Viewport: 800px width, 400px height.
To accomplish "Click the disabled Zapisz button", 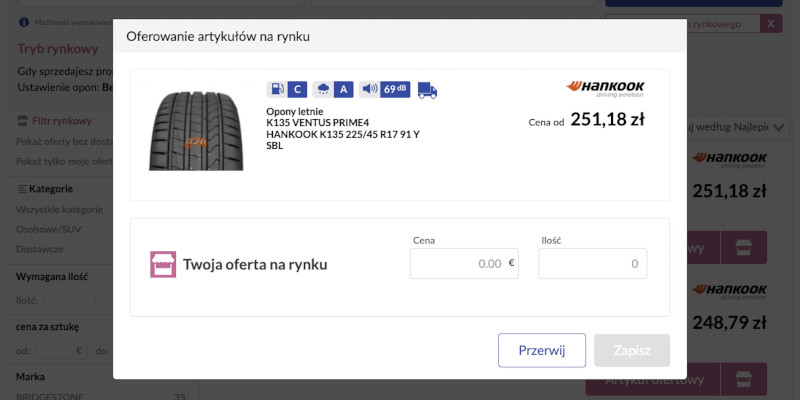I will [632, 351].
